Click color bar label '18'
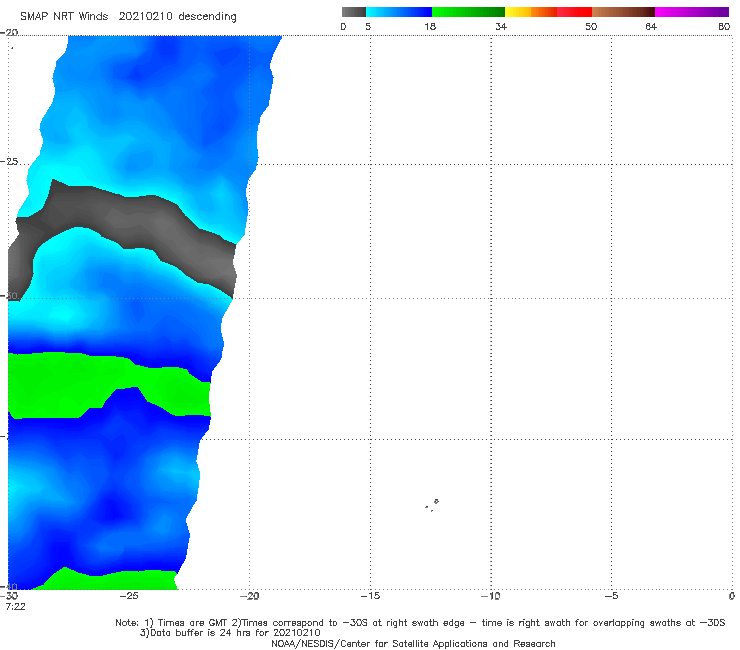This screenshot has width=740, height=650. (x=430, y=27)
